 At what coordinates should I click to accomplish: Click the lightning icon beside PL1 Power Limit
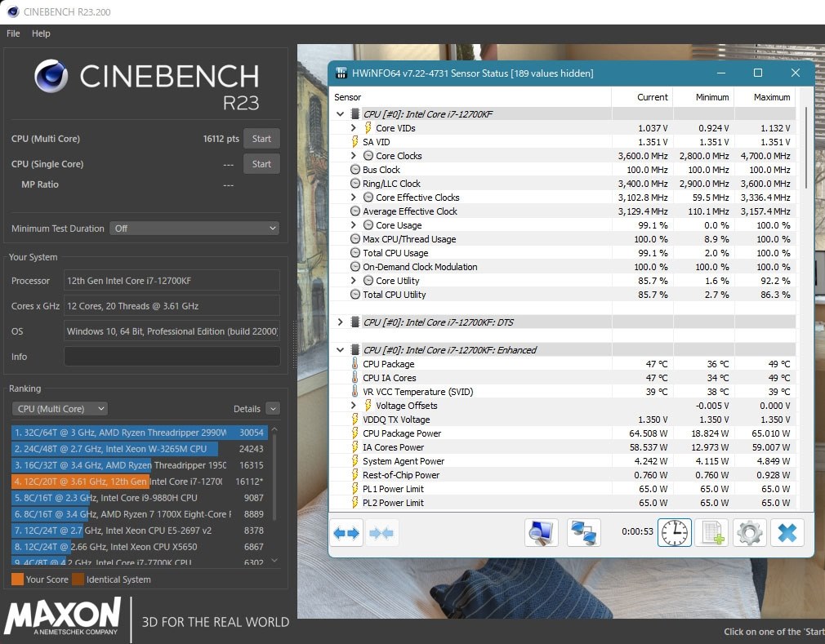pyautogui.click(x=355, y=489)
